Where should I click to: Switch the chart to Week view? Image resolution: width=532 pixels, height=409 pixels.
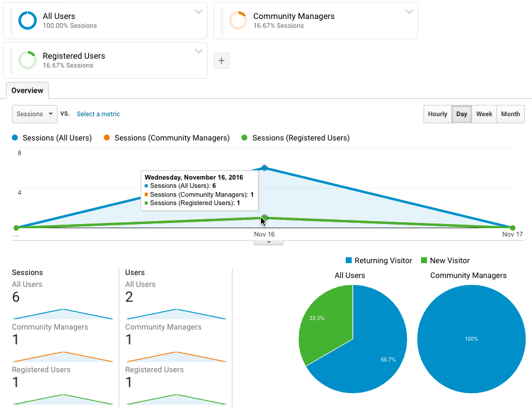pyautogui.click(x=484, y=114)
